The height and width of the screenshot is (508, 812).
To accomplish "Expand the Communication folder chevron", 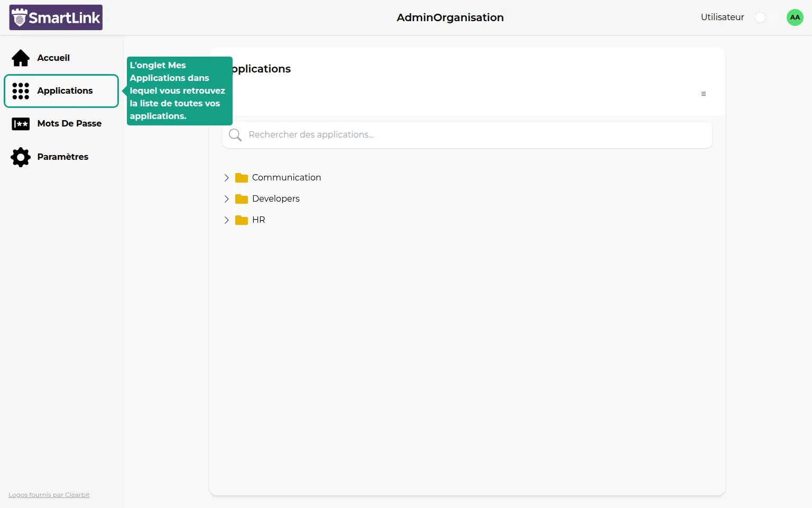I will 226,178.
